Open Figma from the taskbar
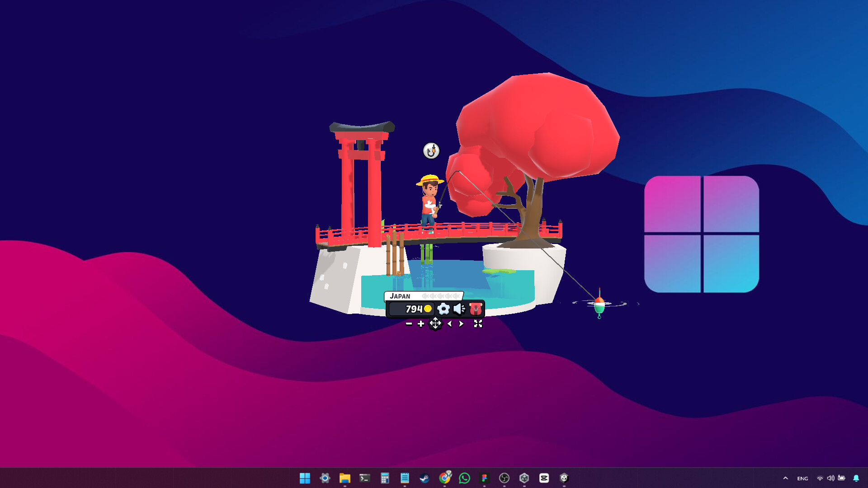The image size is (868, 488). pyautogui.click(x=484, y=478)
